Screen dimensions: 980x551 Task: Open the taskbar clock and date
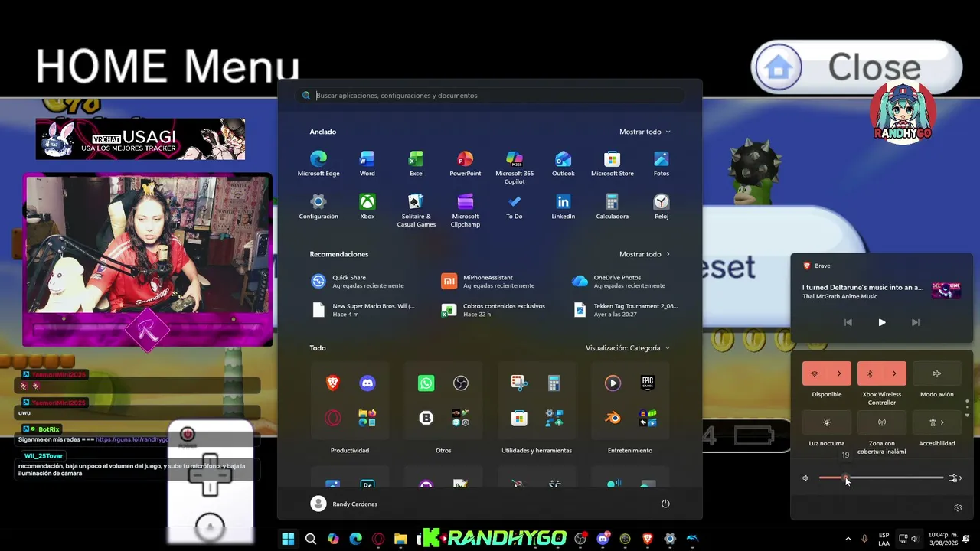tap(944, 539)
